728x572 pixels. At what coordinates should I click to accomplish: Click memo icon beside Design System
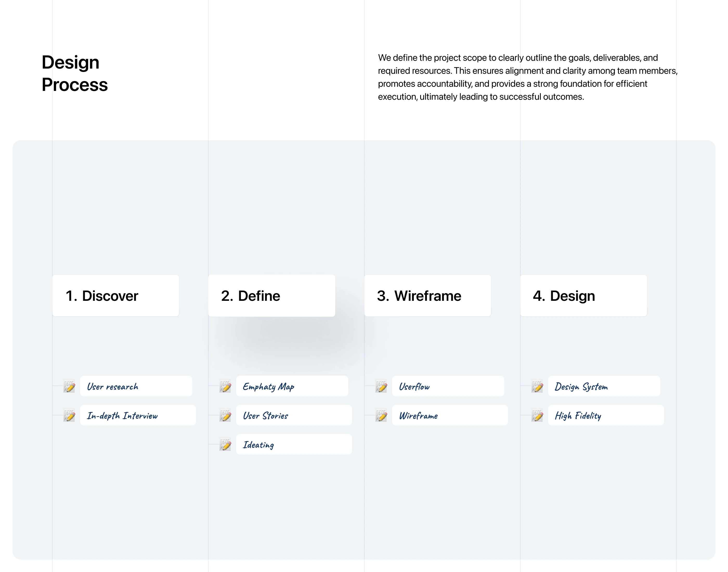click(537, 386)
